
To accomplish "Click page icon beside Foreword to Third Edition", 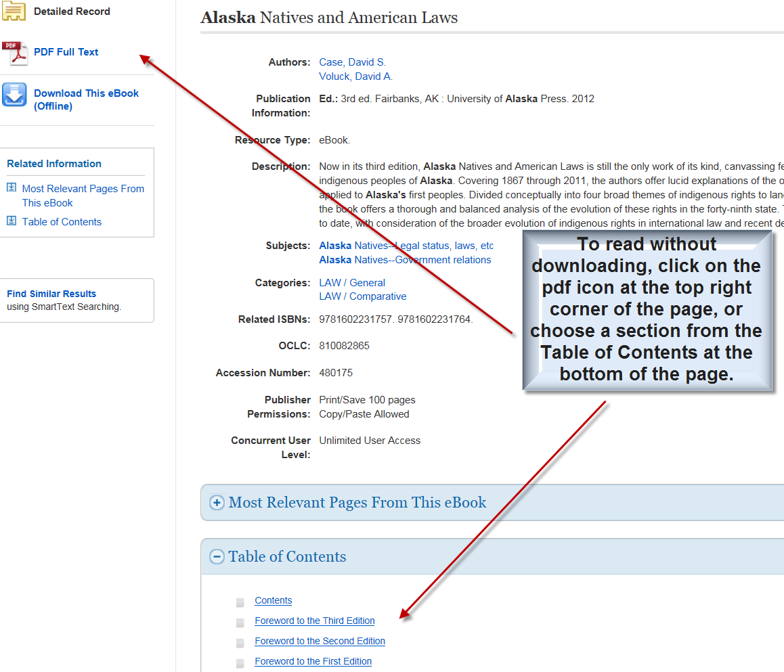I will 240,623.
